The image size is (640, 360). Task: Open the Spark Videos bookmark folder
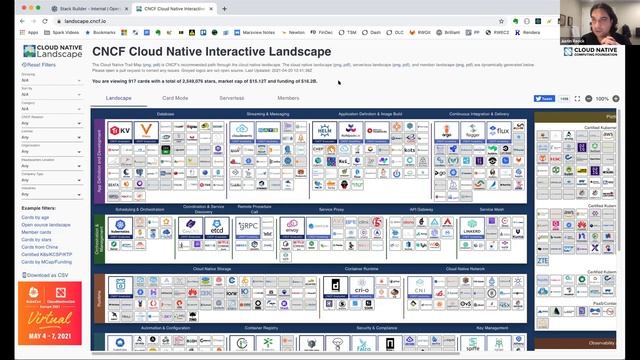click(62, 33)
